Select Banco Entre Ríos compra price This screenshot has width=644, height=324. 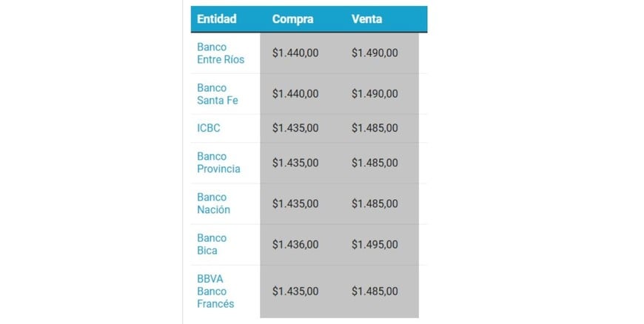pyautogui.click(x=295, y=53)
